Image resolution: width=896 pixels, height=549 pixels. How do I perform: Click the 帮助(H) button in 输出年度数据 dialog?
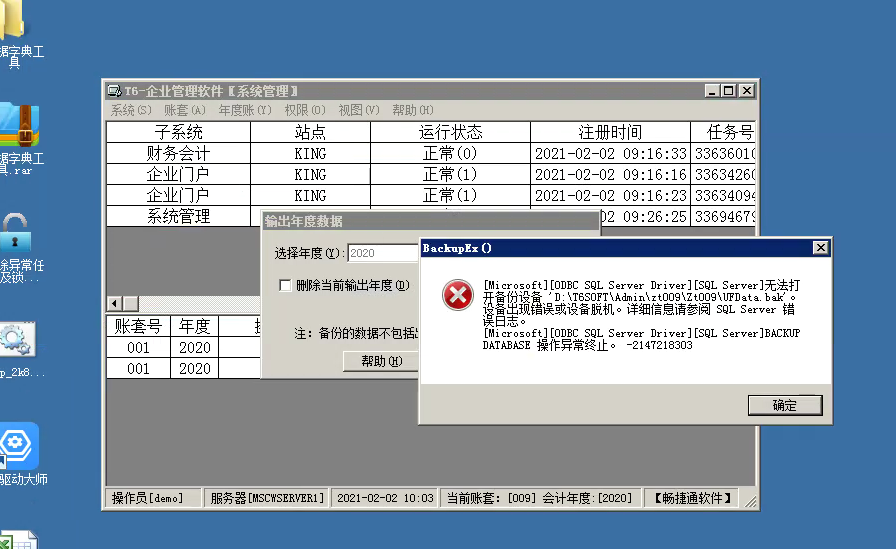(381, 361)
